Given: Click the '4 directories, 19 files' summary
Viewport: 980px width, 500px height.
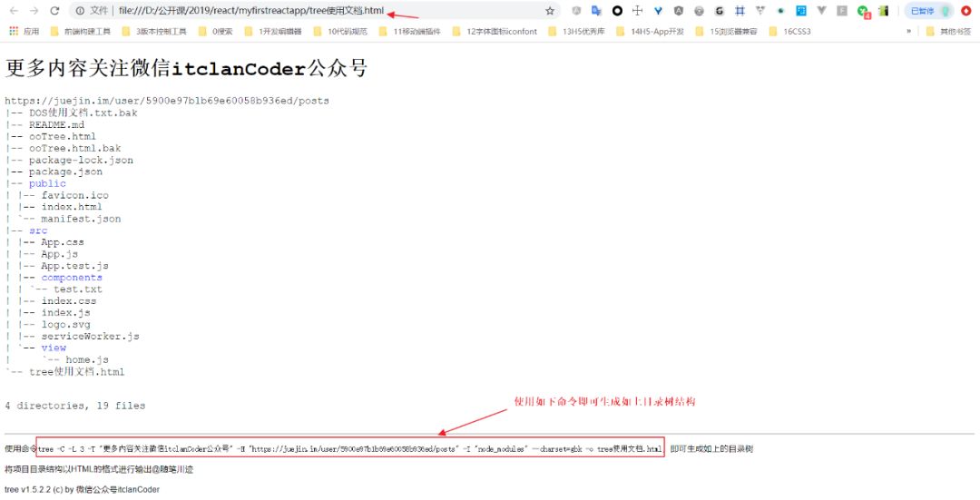Looking at the screenshot, I should pos(75,406).
